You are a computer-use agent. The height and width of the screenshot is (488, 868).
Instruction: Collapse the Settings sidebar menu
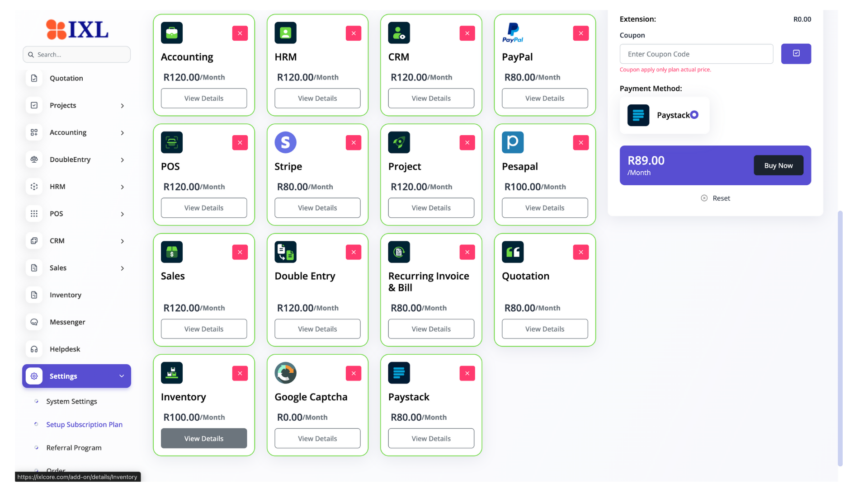(x=76, y=376)
